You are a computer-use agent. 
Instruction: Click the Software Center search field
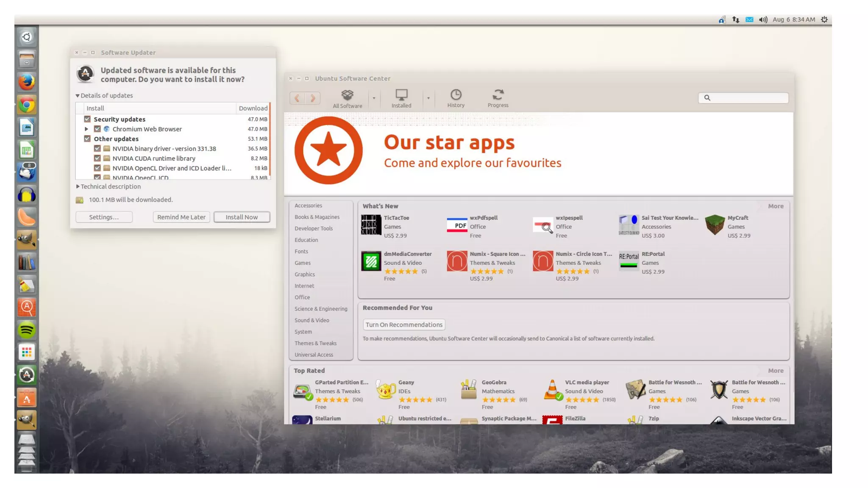748,98
